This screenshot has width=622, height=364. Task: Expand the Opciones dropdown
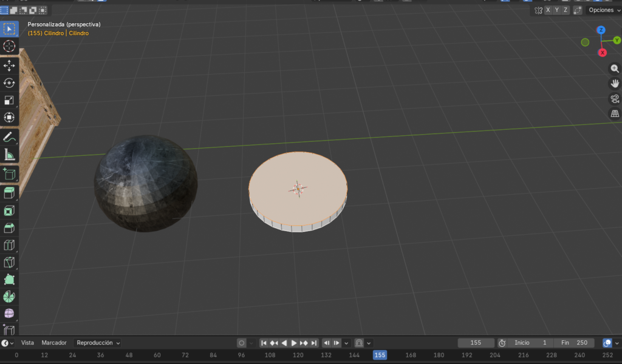604,10
